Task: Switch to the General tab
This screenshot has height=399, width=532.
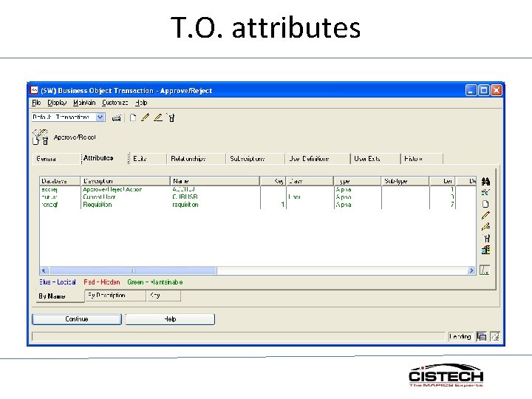Action: [x=56, y=159]
